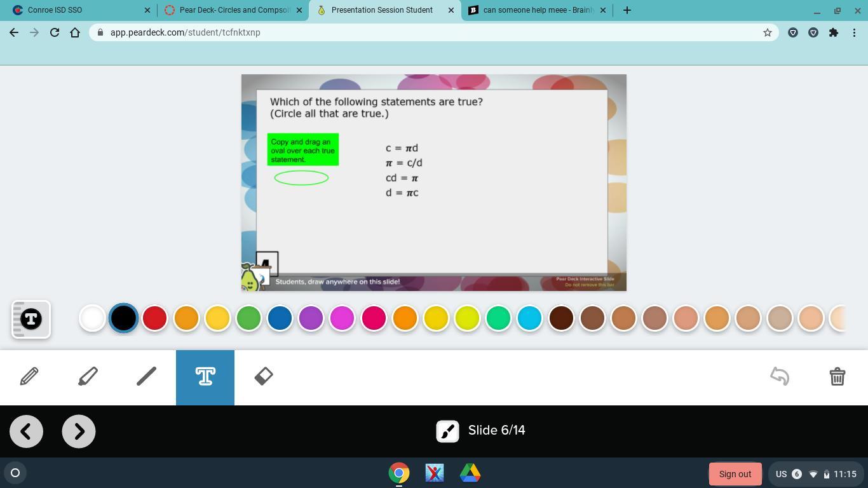Click the green oval shape on slide
This screenshot has width=868, height=488.
point(301,178)
